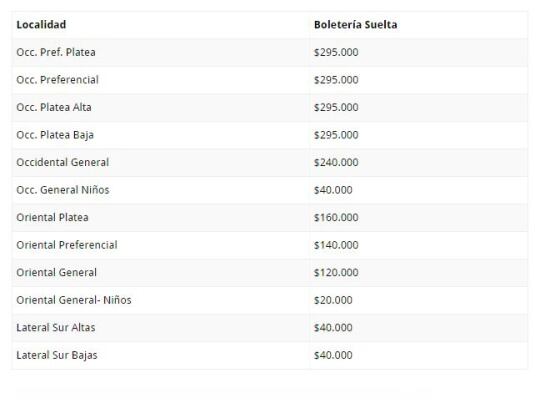This screenshot has width=545, height=408.
Task: Click the Oriental Platea entry
Action: tap(52, 218)
